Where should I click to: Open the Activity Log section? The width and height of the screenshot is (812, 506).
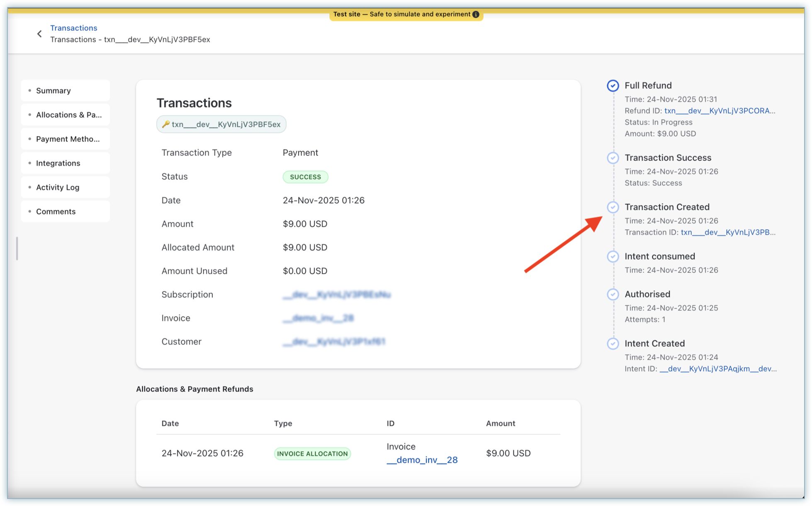65,187
